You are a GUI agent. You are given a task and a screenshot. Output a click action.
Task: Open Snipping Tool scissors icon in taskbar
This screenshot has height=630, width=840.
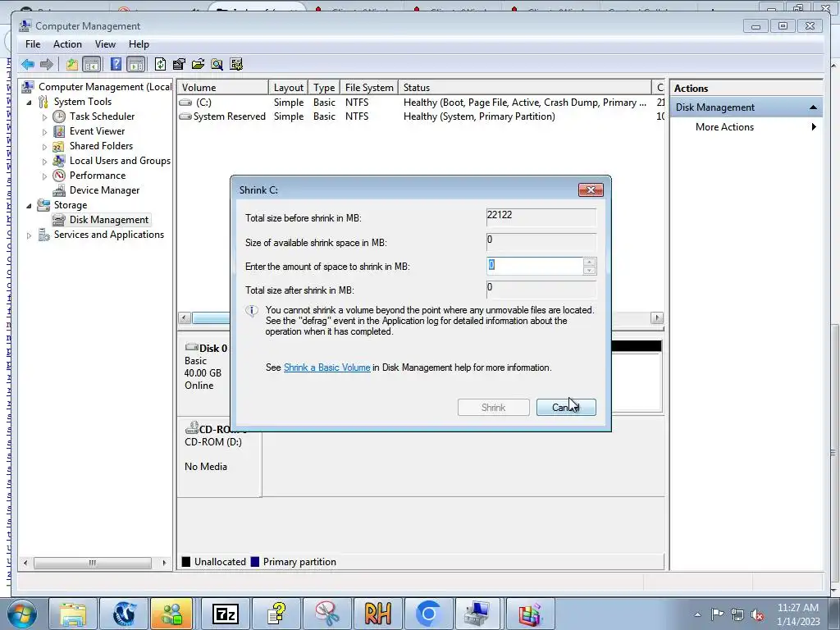pyautogui.click(x=327, y=614)
